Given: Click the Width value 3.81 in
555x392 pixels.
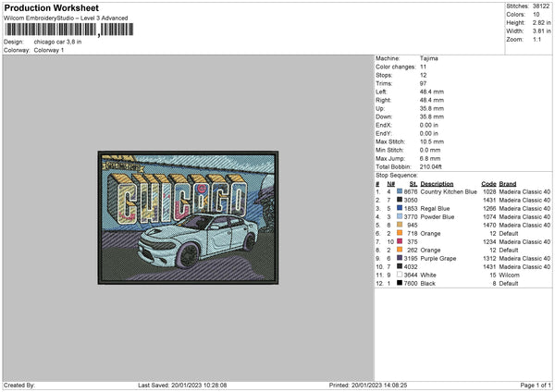Looking at the screenshot, I should point(541,31).
